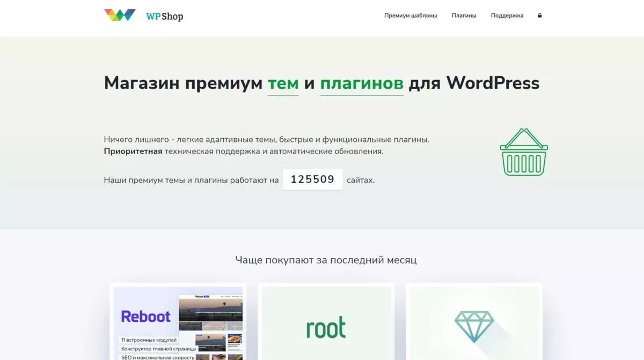Open the diamond icon product card

(474, 323)
